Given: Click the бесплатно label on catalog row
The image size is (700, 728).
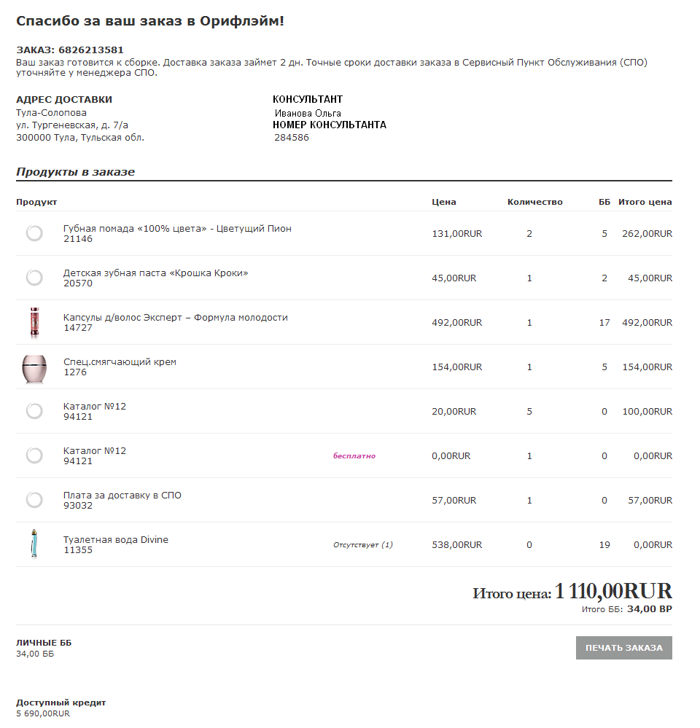Looking at the screenshot, I should coord(354,456).
